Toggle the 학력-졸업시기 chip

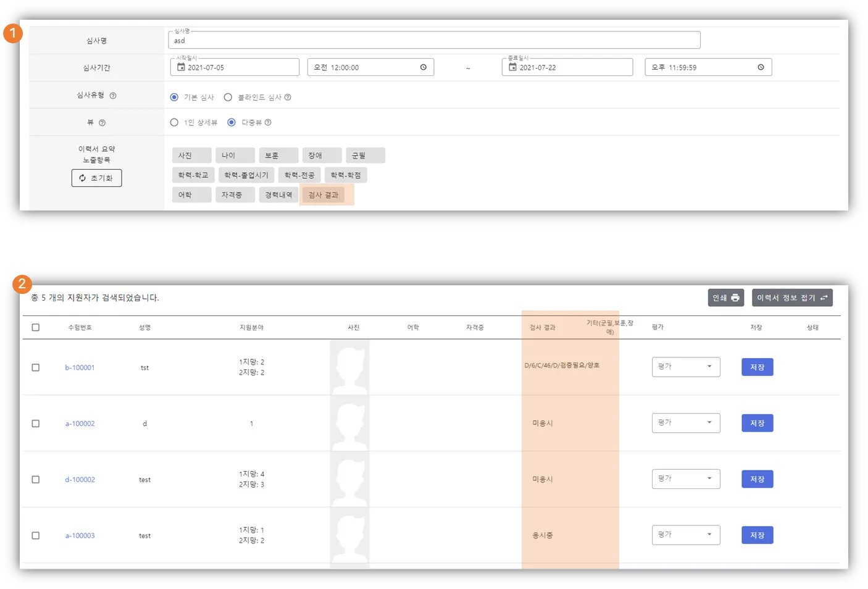click(246, 175)
